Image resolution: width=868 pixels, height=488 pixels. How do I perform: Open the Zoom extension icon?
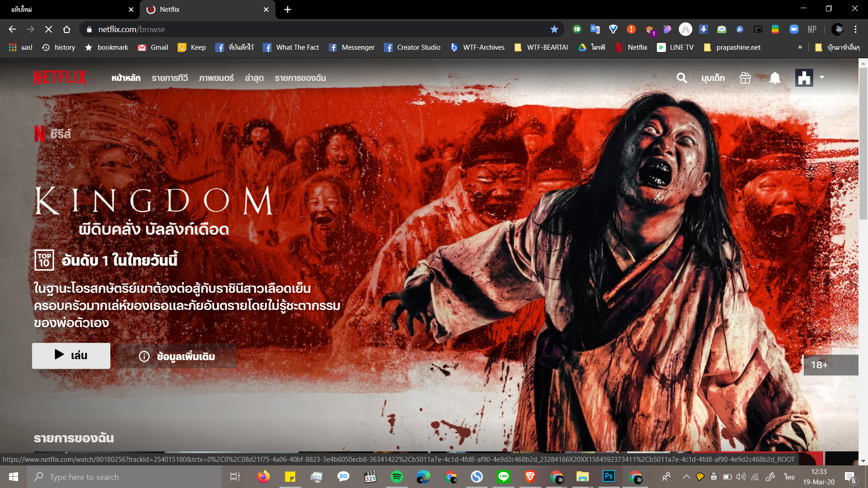click(x=794, y=29)
